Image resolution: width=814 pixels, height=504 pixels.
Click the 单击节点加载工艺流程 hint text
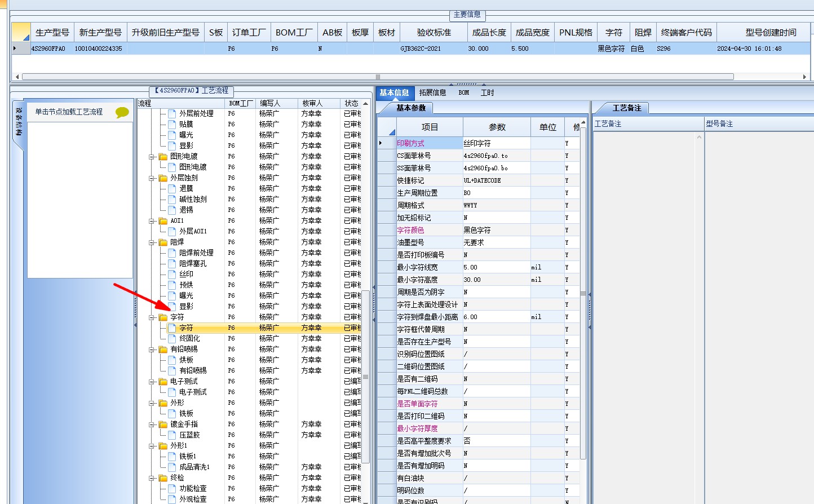click(x=69, y=112)
